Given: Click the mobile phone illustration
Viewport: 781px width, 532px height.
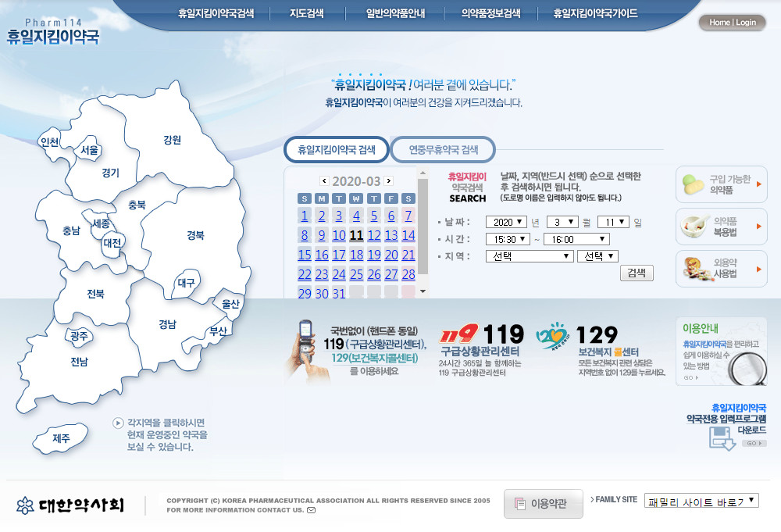Looking at the screenshot, I should pos(306,352).
